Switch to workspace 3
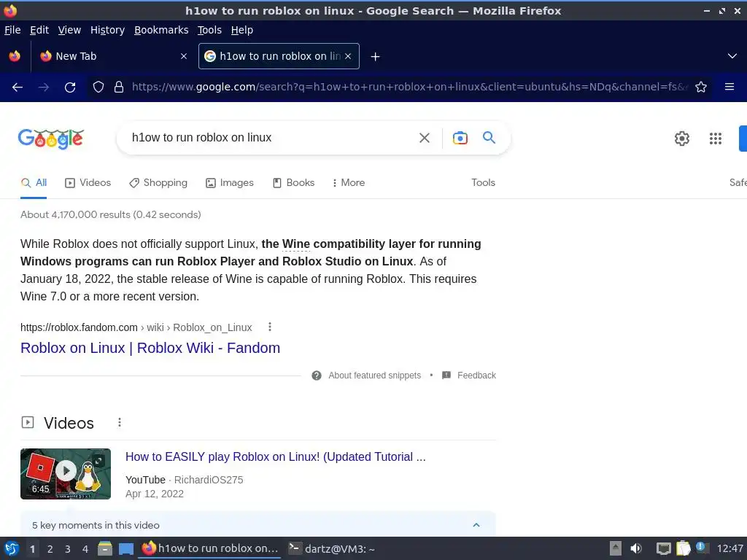Screen dimensions: 747x560 68,549
